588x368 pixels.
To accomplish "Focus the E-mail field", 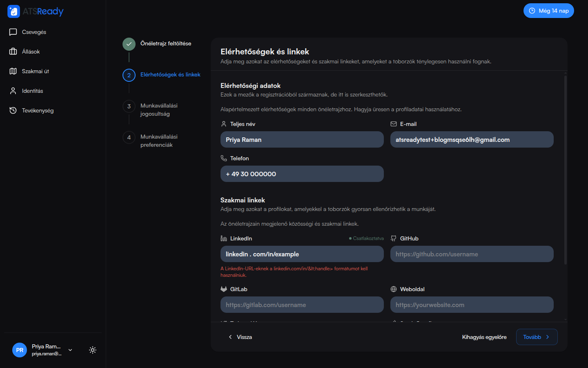I will point(472,139).
